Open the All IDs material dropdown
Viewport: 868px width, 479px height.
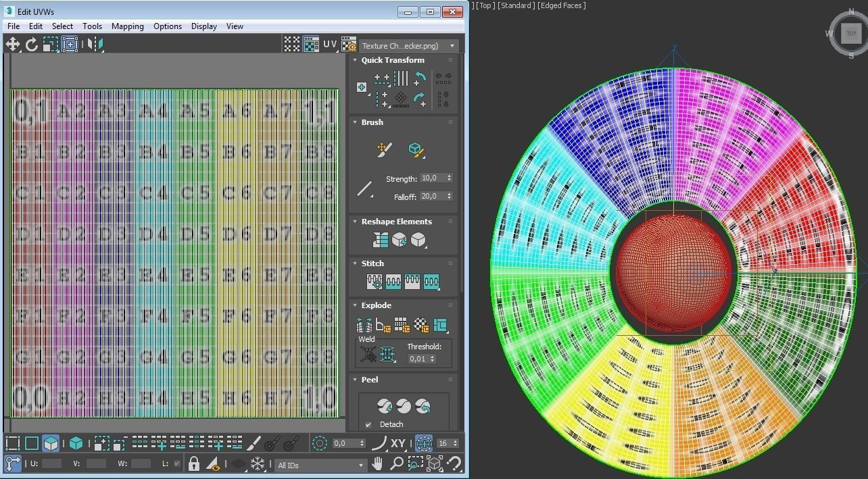coord(320,465)
